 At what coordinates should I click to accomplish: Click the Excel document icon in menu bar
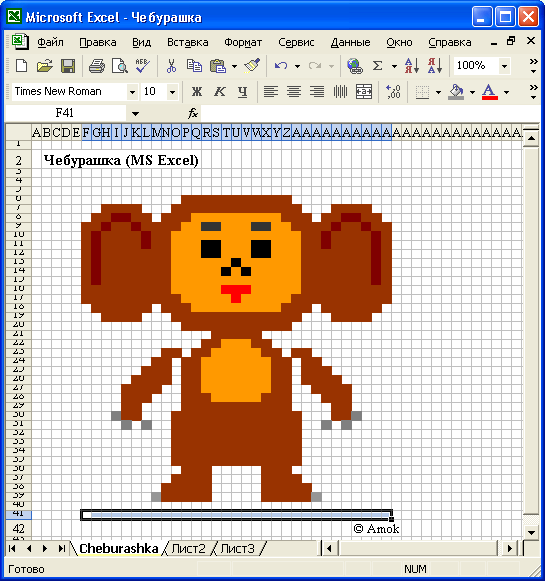tap(20, 42)
